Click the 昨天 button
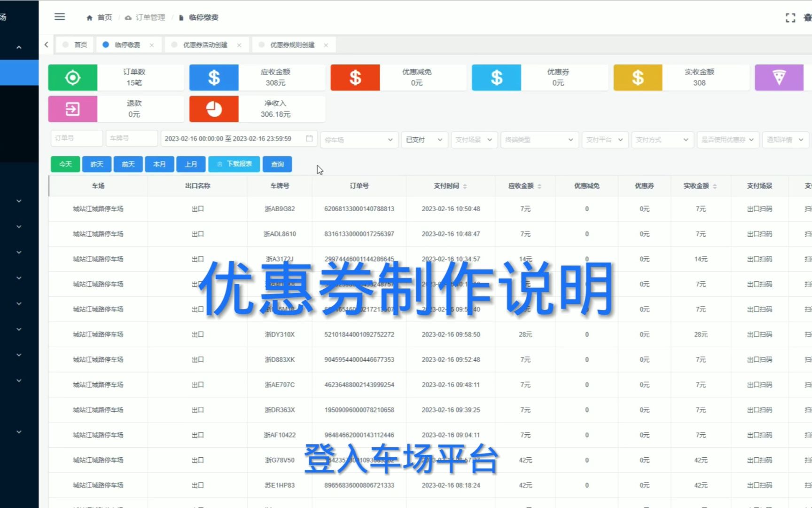Viewport: 812px width, 508px height. [97, 164]
